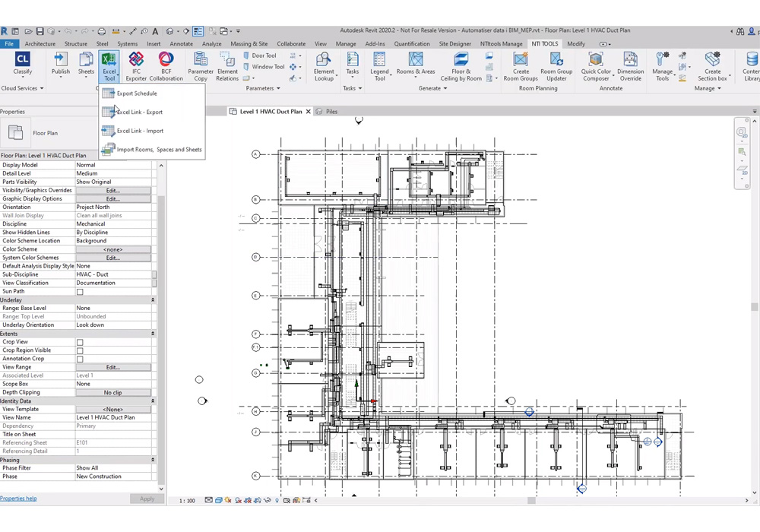Image resolution: width=760 pixels, height=532 pixels.
Task: Choose Excel Link - Import from the menu
Action: (139, 130)
